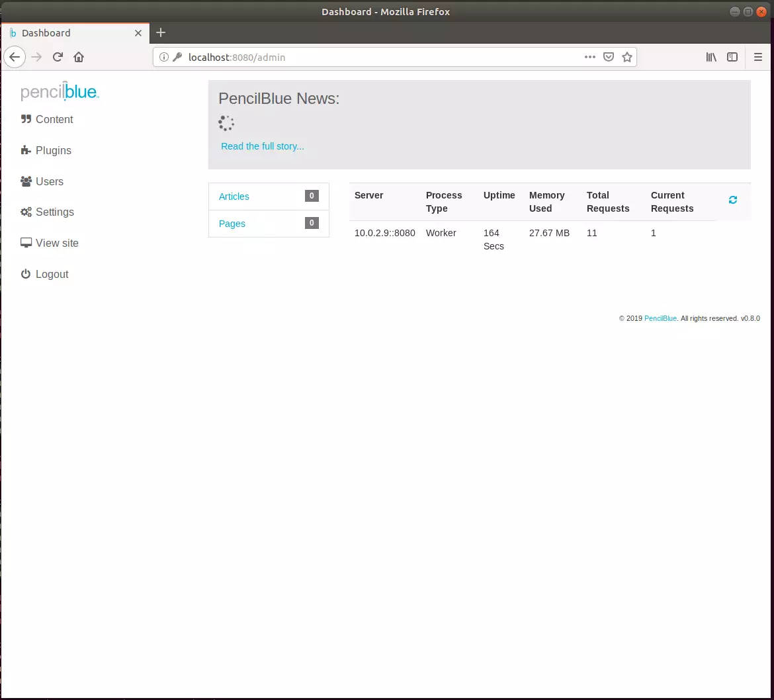Select the Dashboard browser tab
774x700 pixels.
coord(75,33)
